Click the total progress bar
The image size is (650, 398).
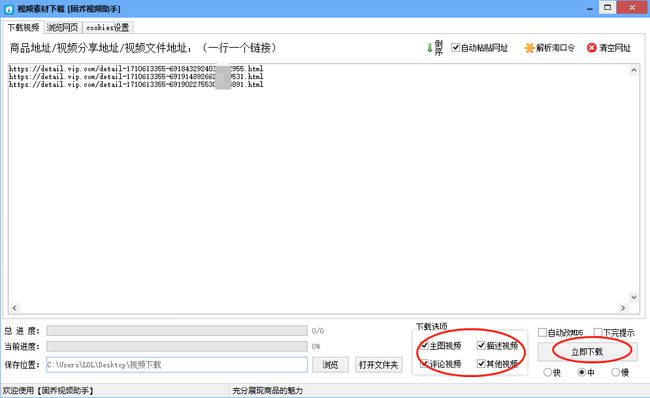177,330
